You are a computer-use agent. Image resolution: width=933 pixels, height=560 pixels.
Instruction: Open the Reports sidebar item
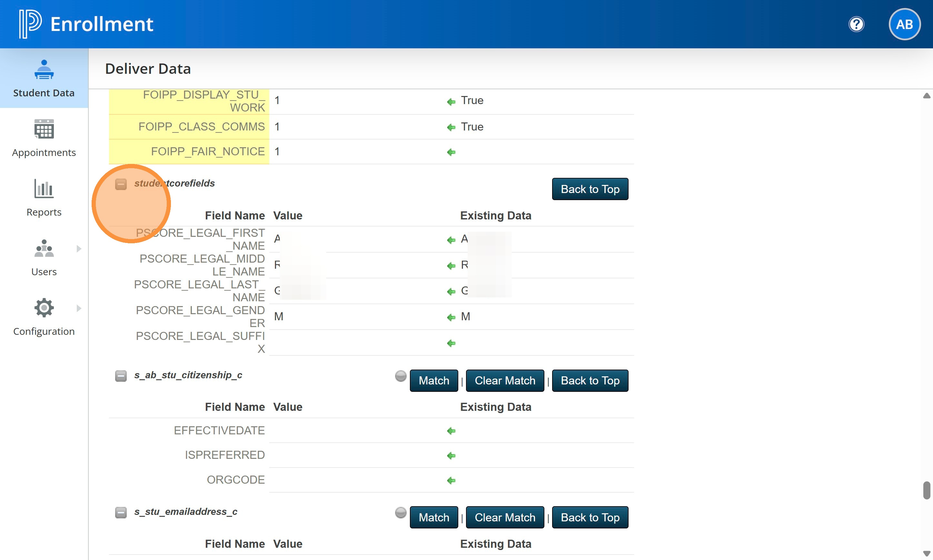[44, 198]
